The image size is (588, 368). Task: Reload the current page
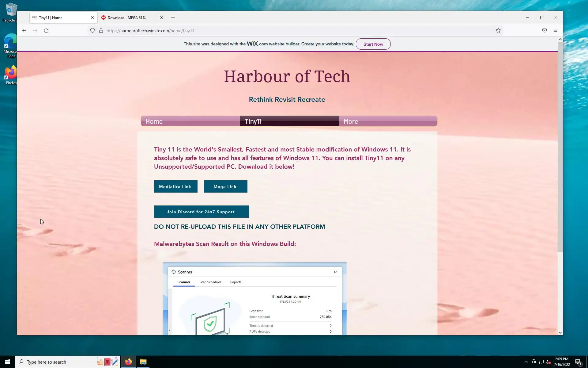click(46, 31)
